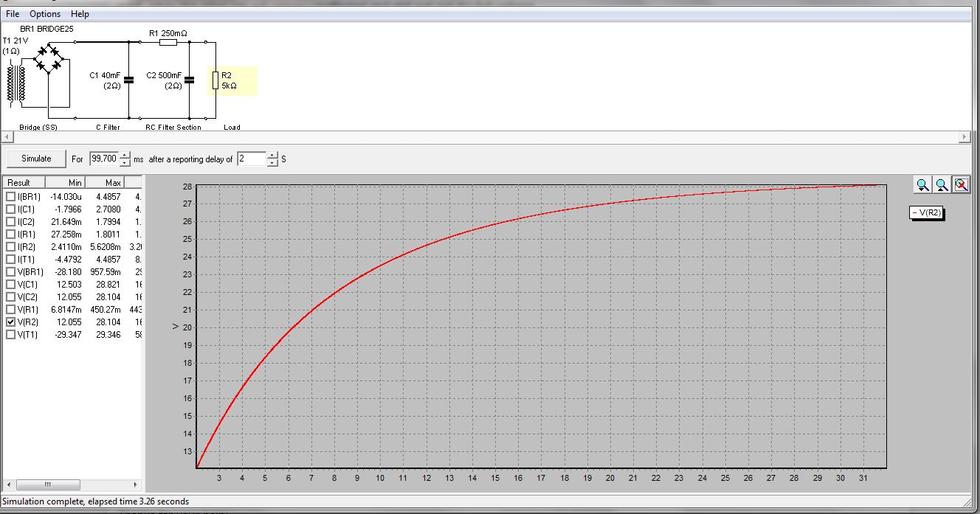
Task: Enable the V(C2) trace checkbox
Action: (x=10, y=297)
